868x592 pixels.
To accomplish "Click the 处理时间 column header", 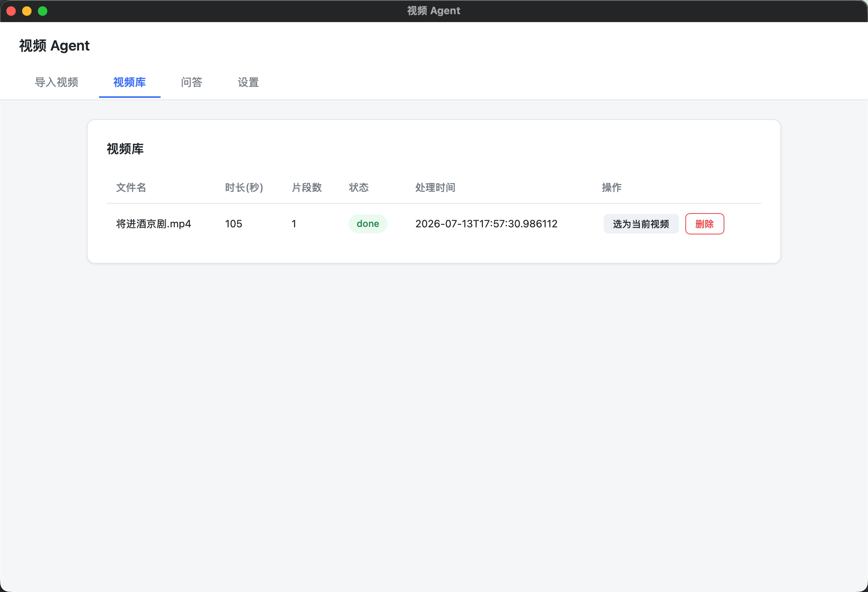I will click(436, 187).
